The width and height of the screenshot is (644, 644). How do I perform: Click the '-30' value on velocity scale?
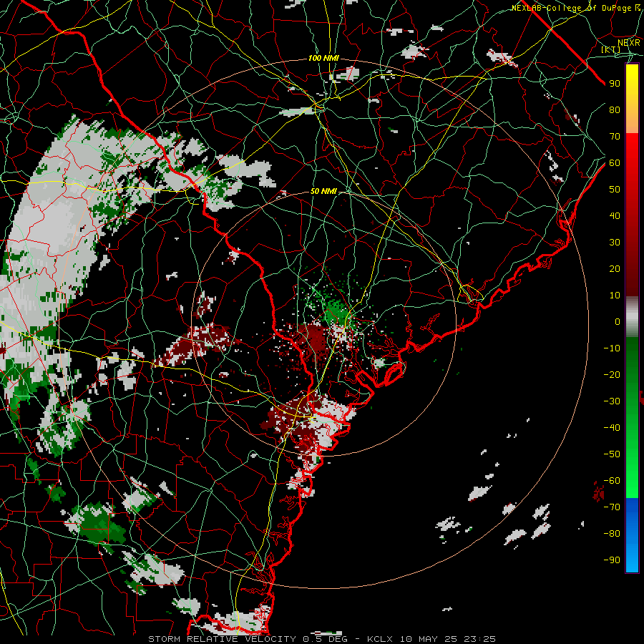pos(612,401)
